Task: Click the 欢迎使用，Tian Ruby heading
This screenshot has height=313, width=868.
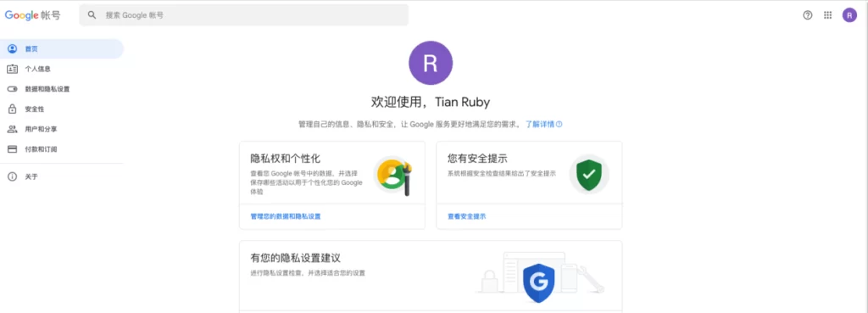Action: tap(431, 102)
